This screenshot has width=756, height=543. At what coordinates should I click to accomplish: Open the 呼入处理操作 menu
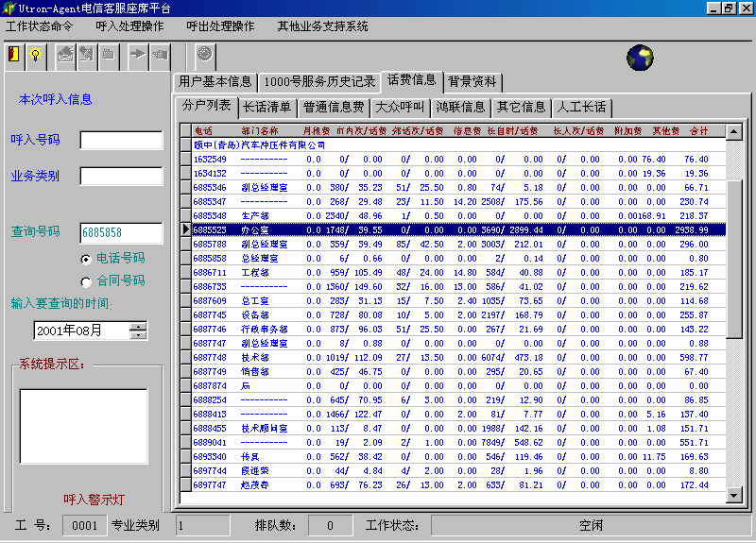pos(129,26)
